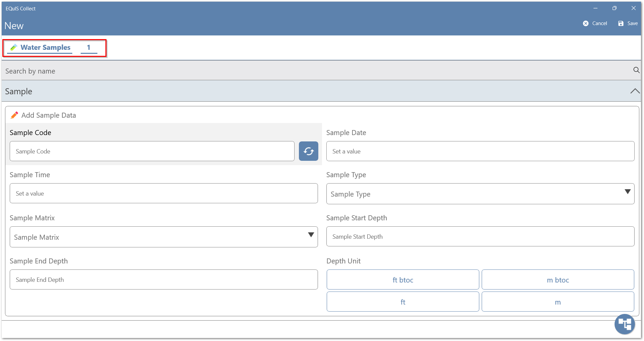Click the Water Samples test tube icon
Image resolution: width=644 pixels, height=341 pixels.
click(x=14, y=47)
